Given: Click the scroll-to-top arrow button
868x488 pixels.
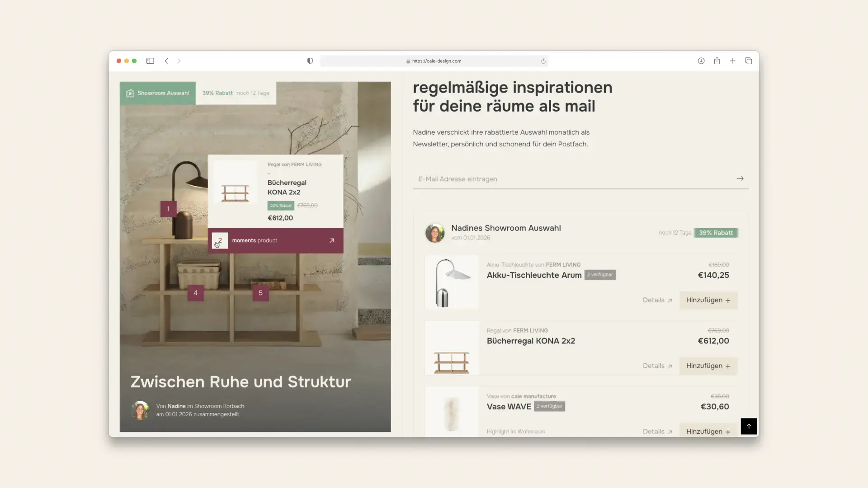Looking at the screenshot, I should (x=749, y=426).
